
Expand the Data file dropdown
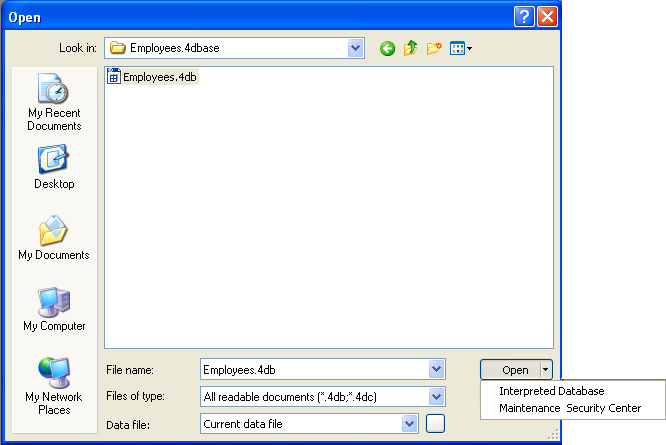tap(409, 424)
